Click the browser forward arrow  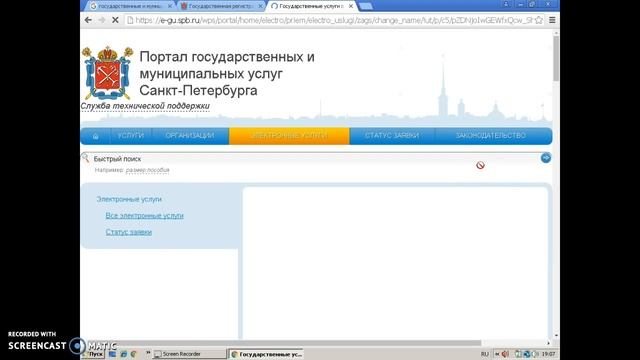[x=102, y=20]
